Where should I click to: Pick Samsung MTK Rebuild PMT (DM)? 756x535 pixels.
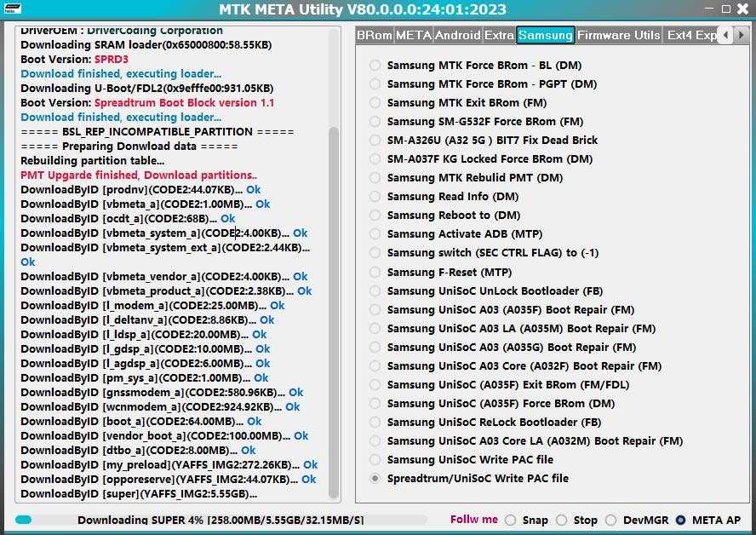tap(375, 177)
